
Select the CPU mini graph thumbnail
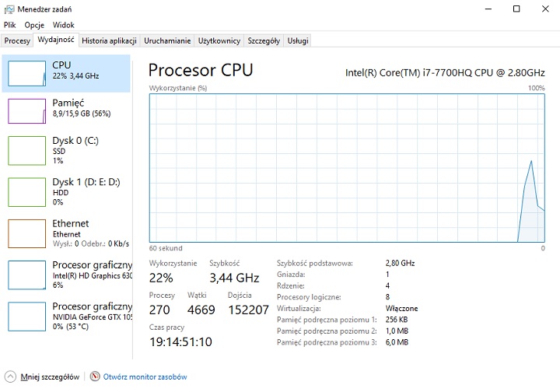click(26, 72)
